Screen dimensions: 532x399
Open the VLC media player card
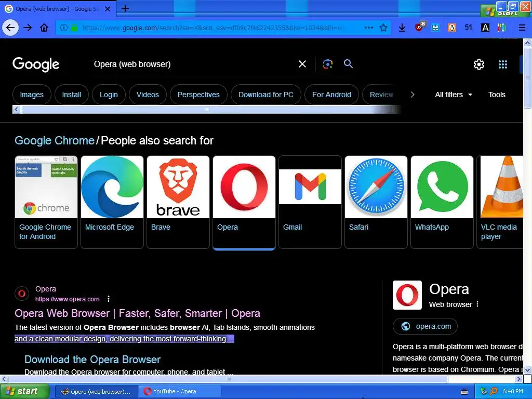(x=500, y=202)
